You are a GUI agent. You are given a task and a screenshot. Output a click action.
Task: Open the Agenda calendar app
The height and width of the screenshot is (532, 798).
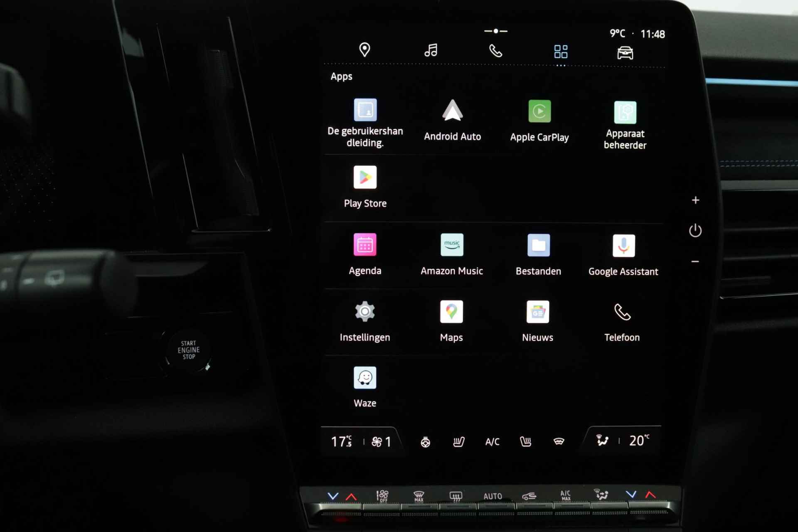(365, 254)
